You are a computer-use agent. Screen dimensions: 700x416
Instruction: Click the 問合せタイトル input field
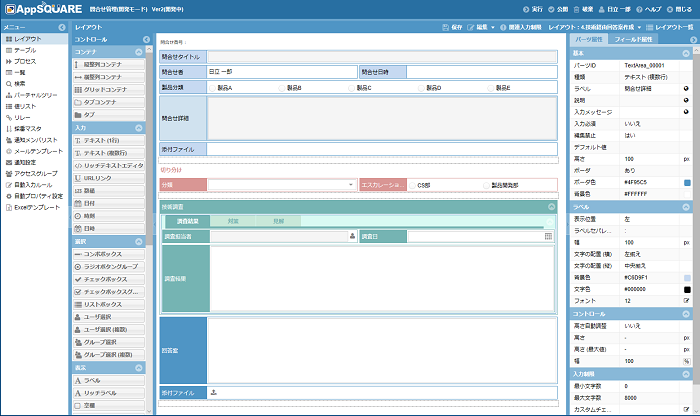[x=380, y=57]
